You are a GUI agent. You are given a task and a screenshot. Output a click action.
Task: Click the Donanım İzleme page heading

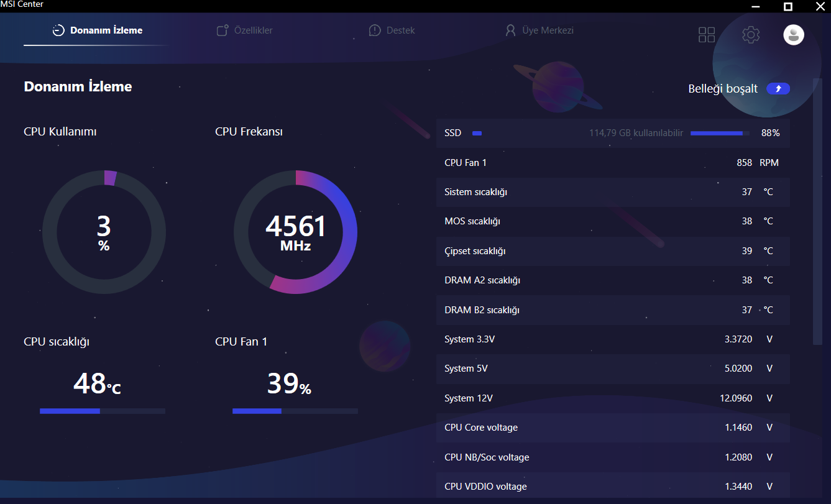pyautogui.click(x=78, y=86)
